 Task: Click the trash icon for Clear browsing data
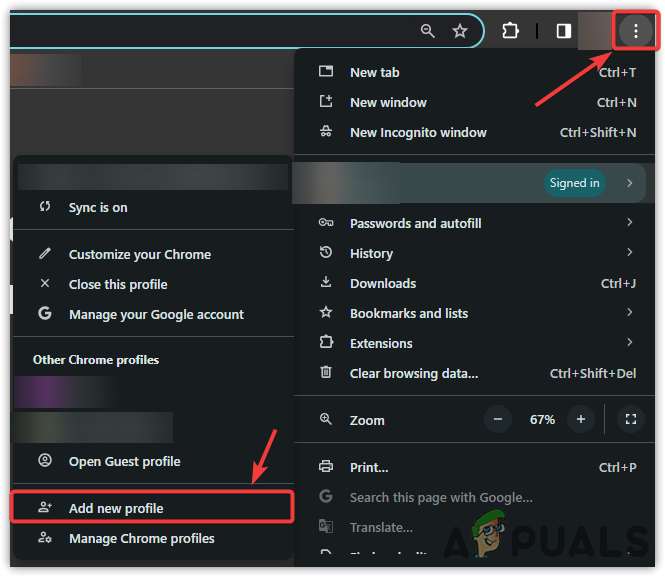(326, 372)
